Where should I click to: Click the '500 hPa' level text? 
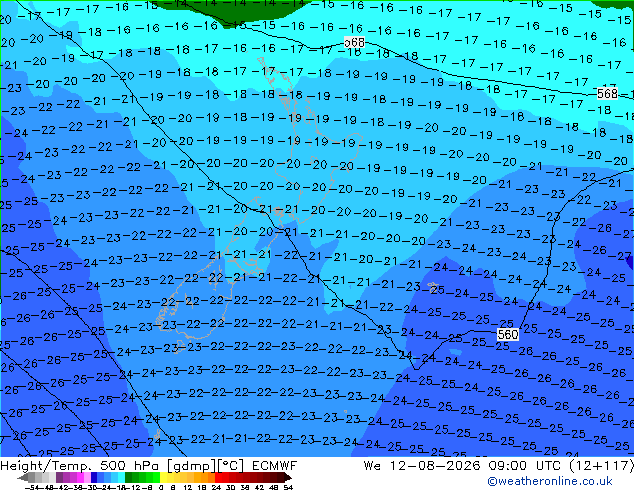(129, 466)
